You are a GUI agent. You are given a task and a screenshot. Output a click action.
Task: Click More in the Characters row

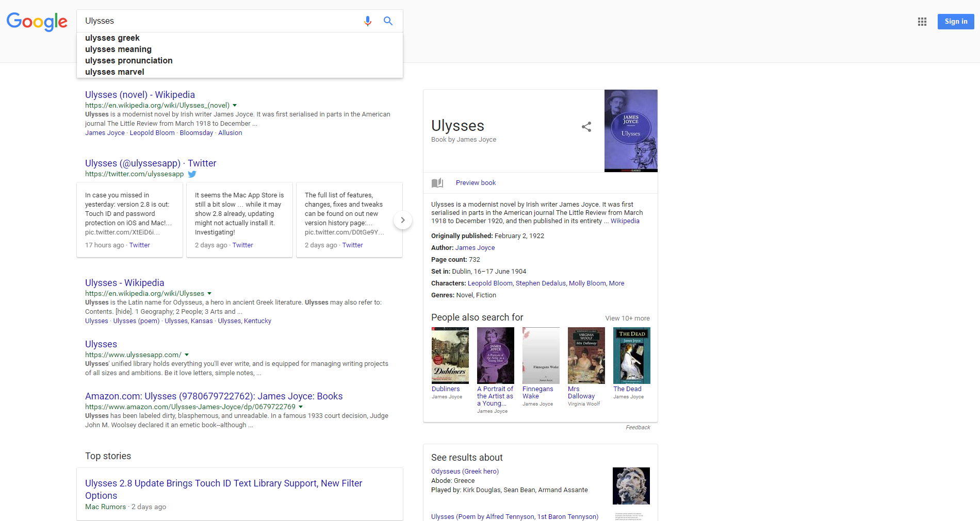click(616, 283)
